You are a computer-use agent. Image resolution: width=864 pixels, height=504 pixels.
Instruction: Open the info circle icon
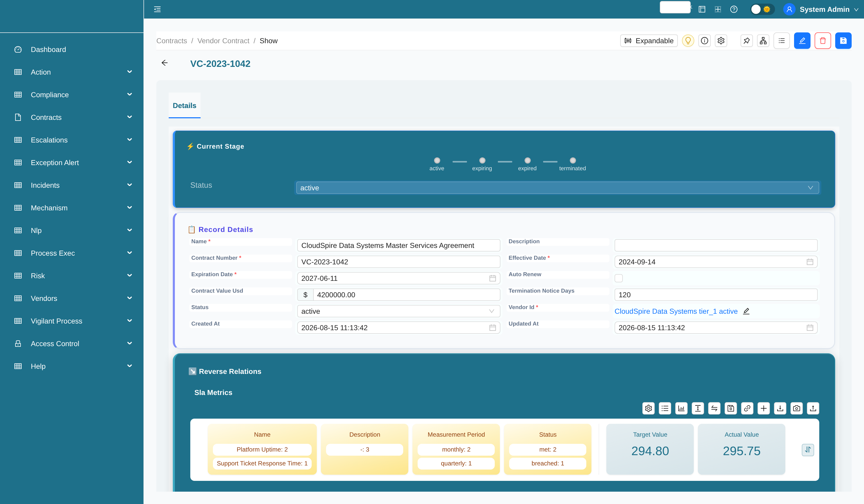click(x=704, y=41)
